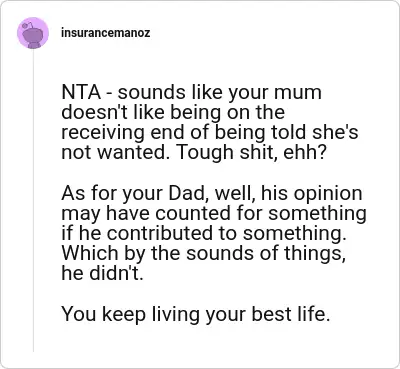The width and height of the screenshot is (400, 369).
Task: Click the "receiving end of being told she's" line
Action: 210,132
